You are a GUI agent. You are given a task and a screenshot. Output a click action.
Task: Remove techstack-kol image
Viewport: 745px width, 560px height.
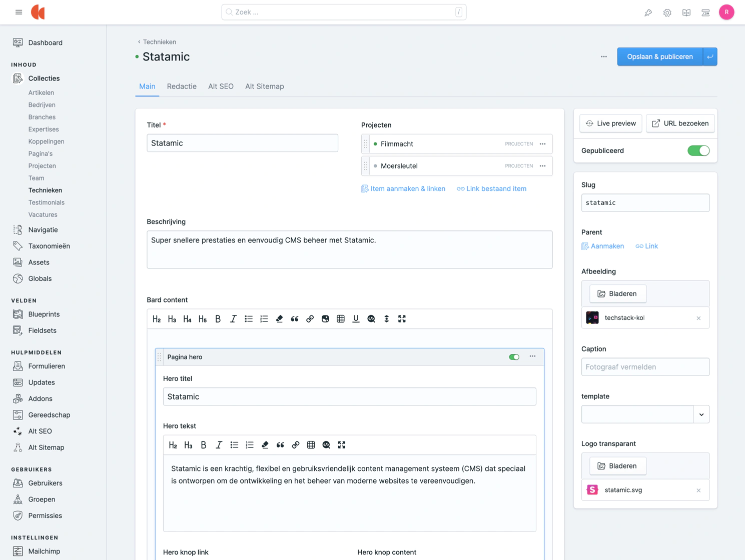pyautogui.click(x=698, y=318)
